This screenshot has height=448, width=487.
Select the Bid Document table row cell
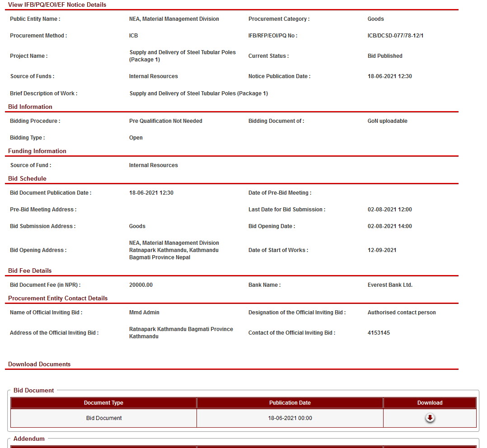pos(104,418)
